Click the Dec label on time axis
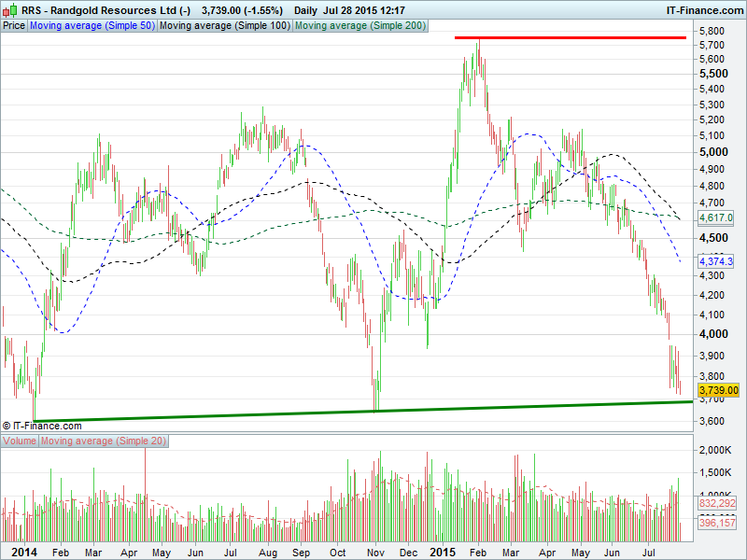 [x=408, y=553]
